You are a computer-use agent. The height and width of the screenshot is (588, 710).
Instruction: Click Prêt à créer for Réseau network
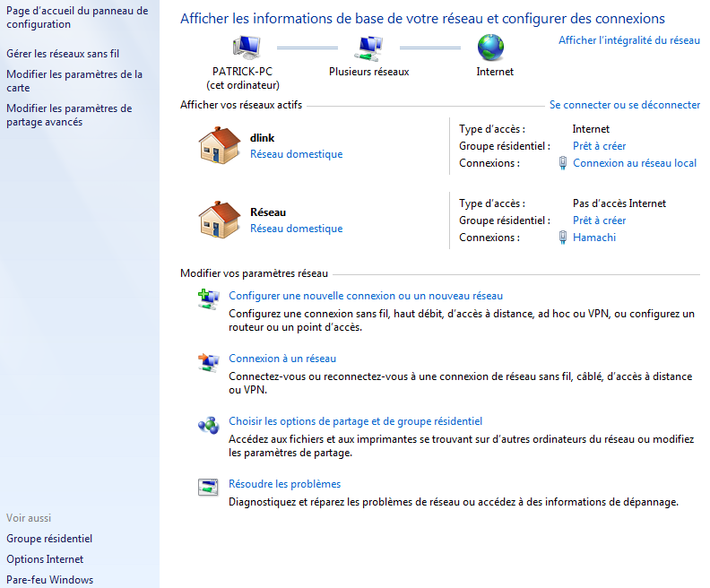coord(599,220)
